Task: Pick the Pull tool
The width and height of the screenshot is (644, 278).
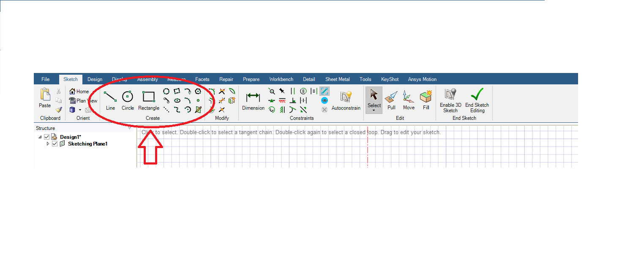Action: (x=391, y=100)
